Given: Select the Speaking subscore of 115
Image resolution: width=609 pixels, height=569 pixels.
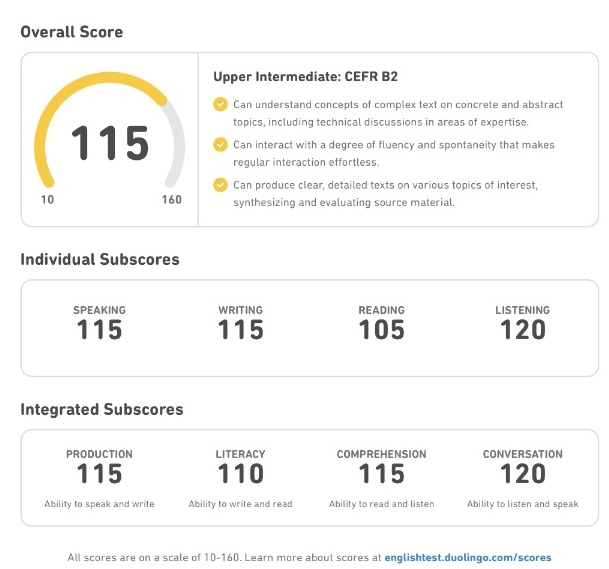Looking at the screenshot, I should 99,330.
